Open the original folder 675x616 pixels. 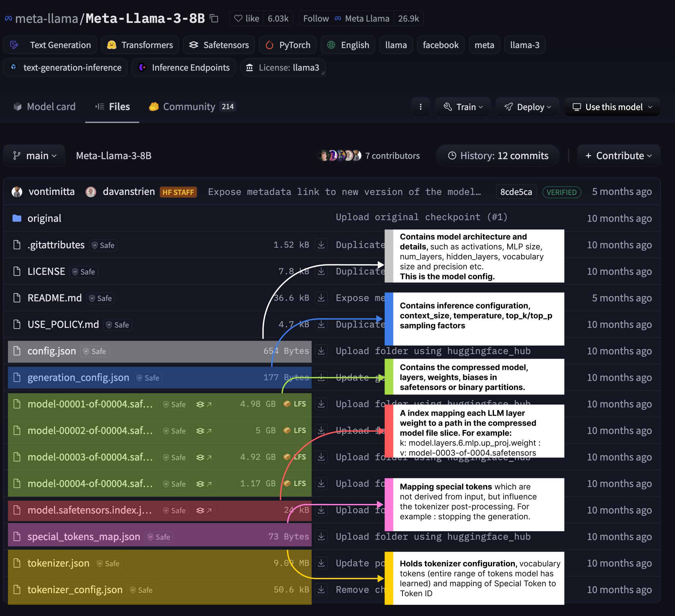click(44, 218)
